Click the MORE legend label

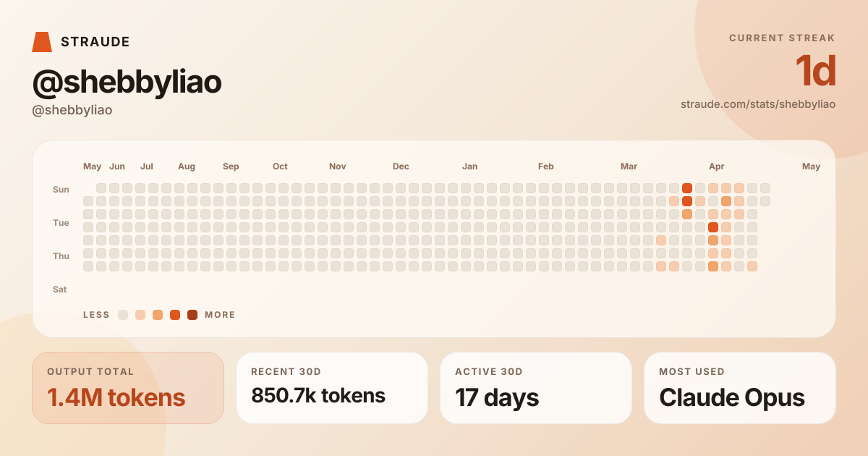(220, 315)
